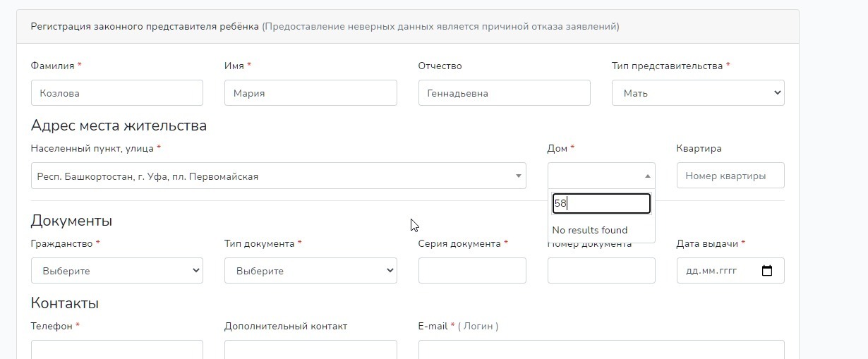
Task: Focus the Телефон input field
Action: (117, 350)
